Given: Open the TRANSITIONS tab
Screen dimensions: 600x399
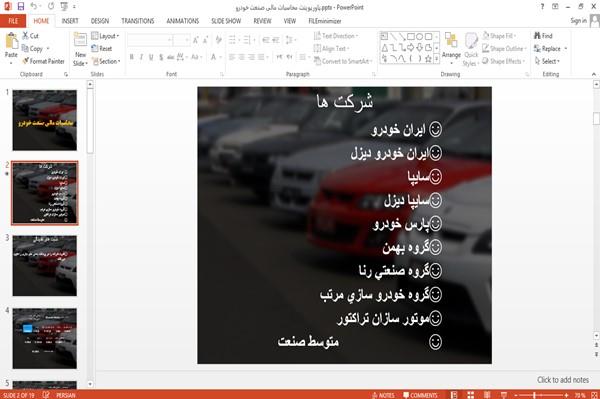Looking at the screenshot, I should click(x=138, y=21).
